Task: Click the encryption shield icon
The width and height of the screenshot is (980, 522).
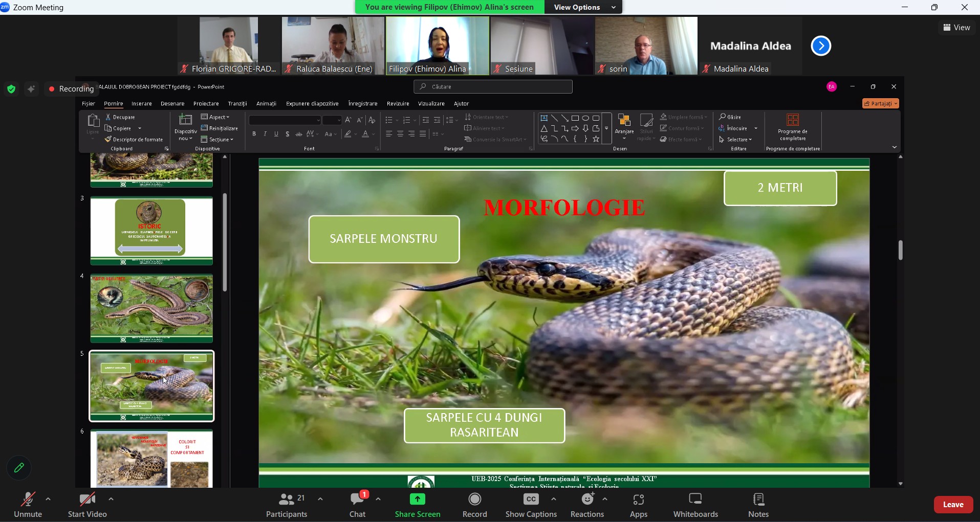Action: pyautogui.click(x=11, y=89)
